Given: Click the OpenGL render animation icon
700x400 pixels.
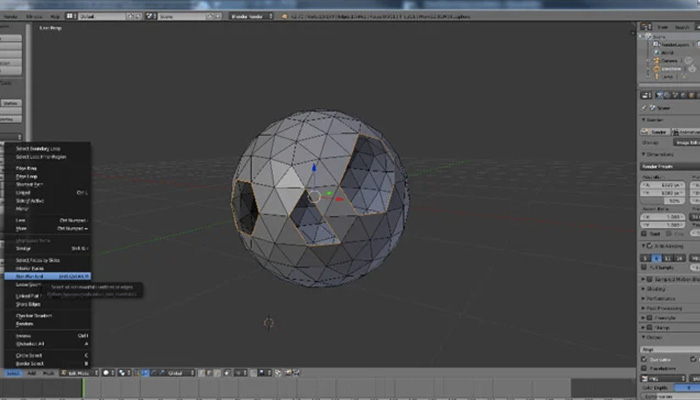Looking at the screenshot, I should pyautogui.click(x=296, y=373).
